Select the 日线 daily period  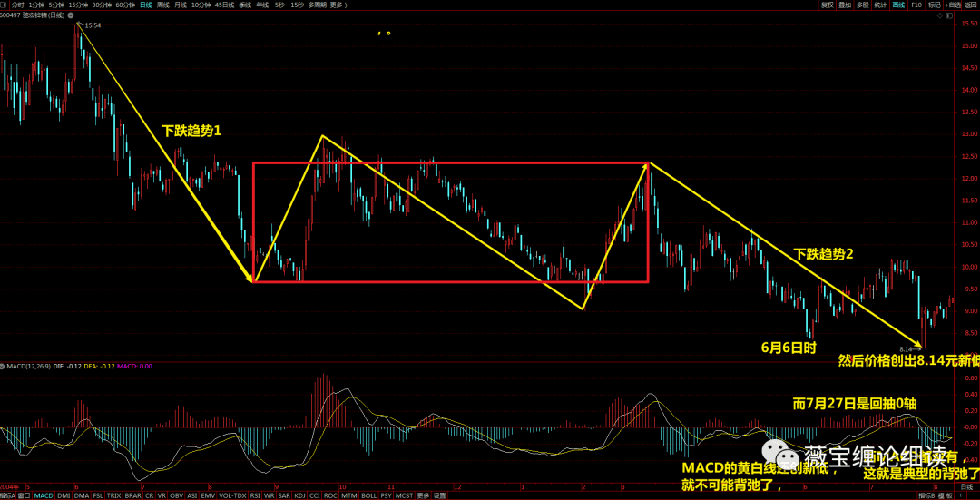click(x=146, y=5)
